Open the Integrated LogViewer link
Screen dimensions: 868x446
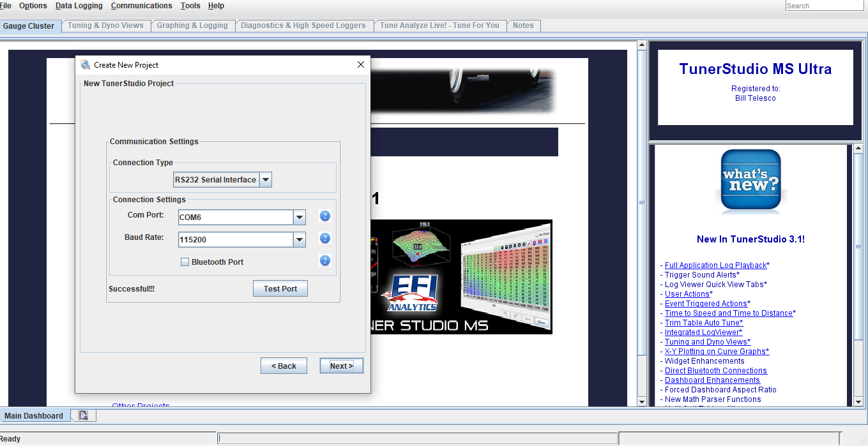pos(702,332)
